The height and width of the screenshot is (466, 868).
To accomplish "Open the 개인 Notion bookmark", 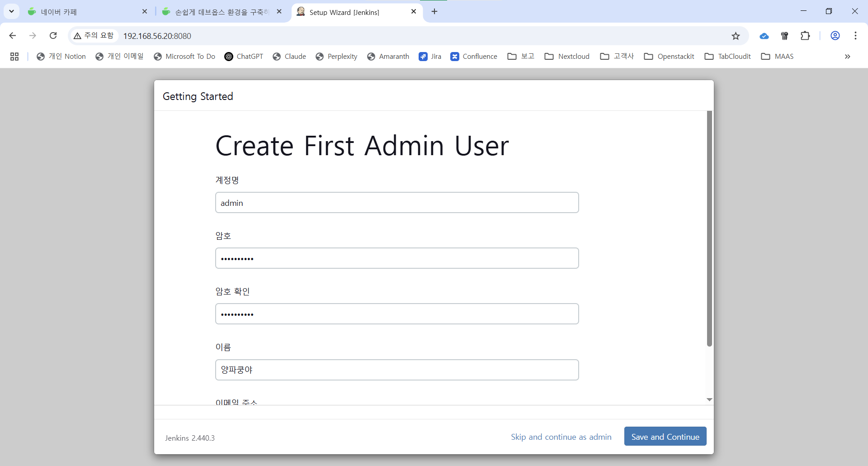I will [61, 57].
